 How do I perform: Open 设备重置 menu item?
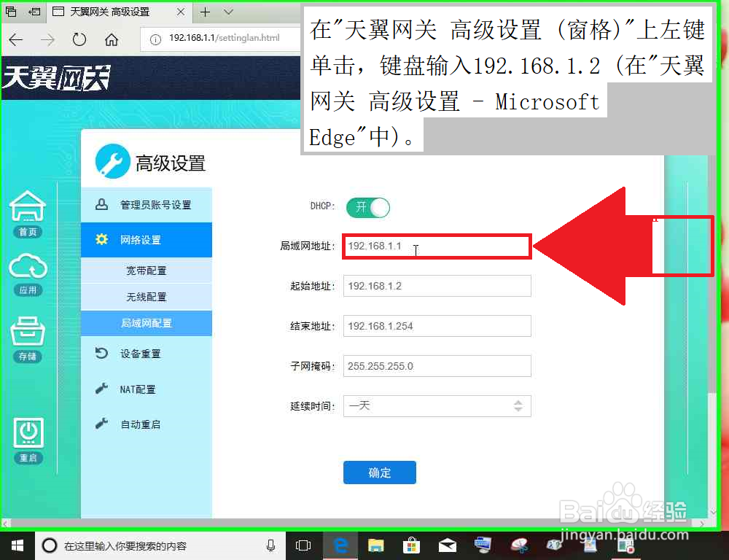click(x=147, y=354)
